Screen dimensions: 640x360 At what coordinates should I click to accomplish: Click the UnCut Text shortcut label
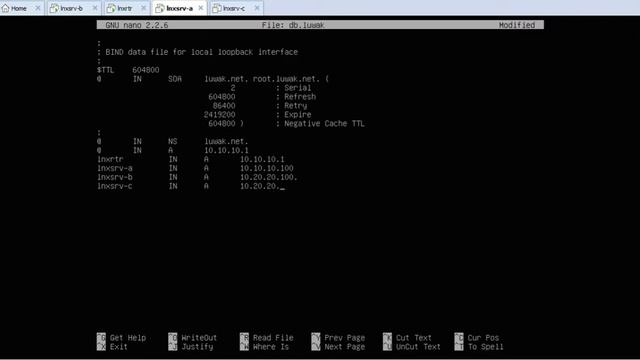(418, 347)
